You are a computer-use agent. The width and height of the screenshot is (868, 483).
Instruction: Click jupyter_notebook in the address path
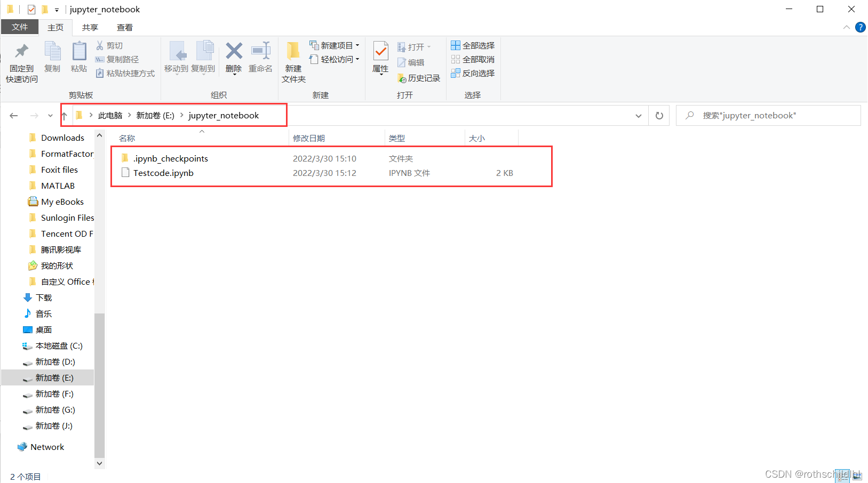click(224, 116)
